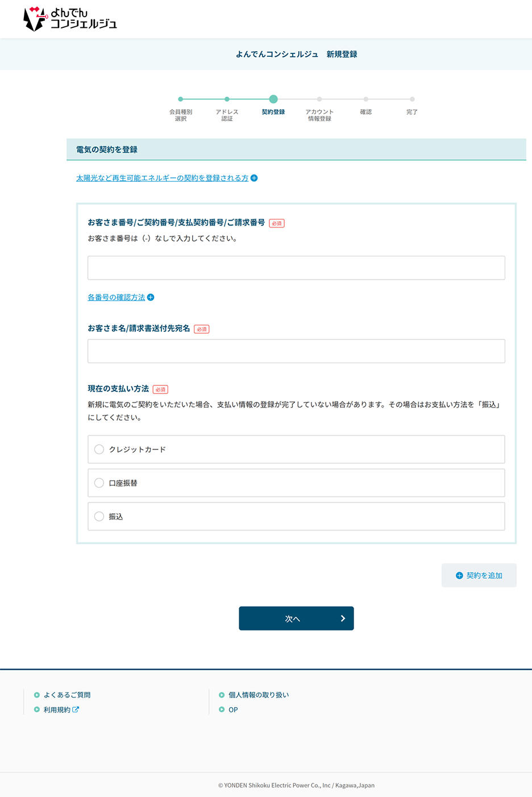Click the green arrow icon beside よくあるご質問

point(36,695)
